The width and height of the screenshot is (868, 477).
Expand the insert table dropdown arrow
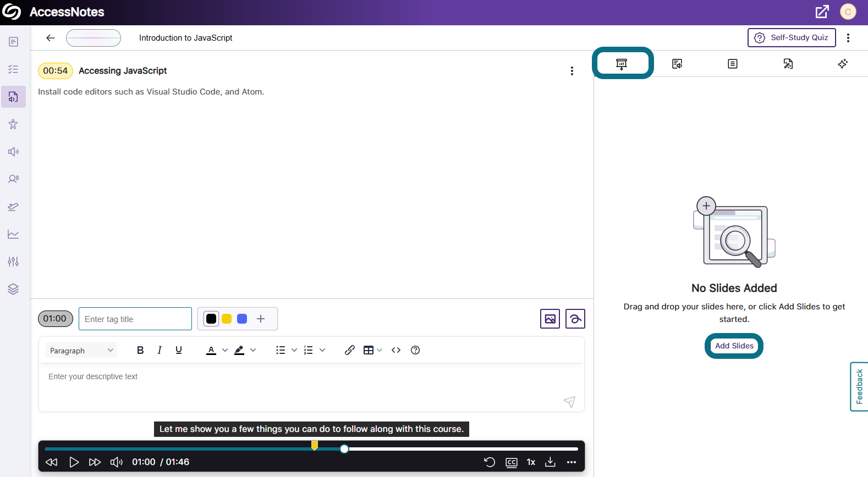coord(380,350)
